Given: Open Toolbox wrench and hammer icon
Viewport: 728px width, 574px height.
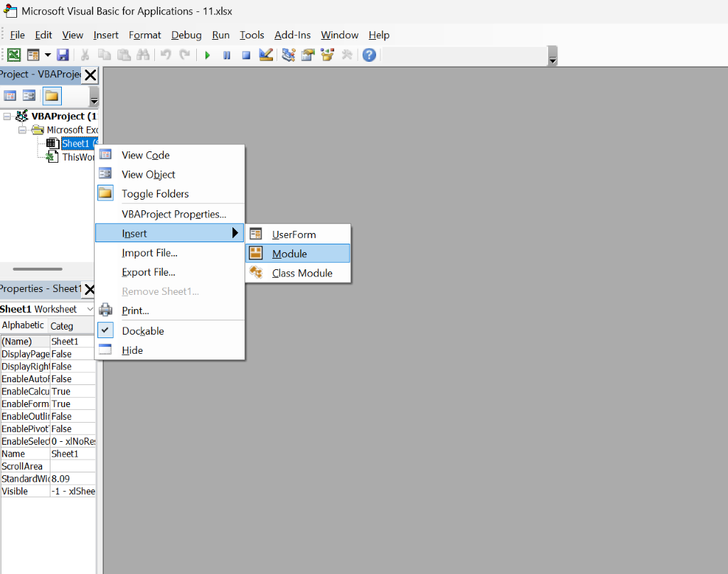Looking at the screenshot, I should [x=347, y=55].
